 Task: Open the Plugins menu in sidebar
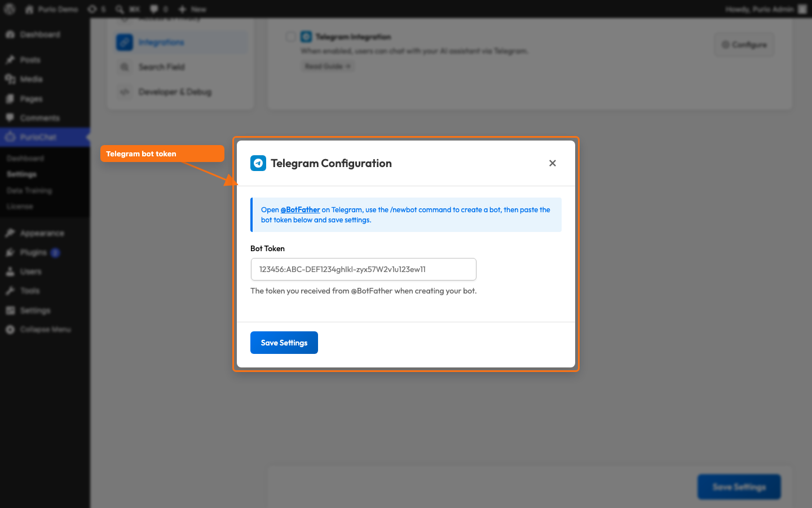45,252
